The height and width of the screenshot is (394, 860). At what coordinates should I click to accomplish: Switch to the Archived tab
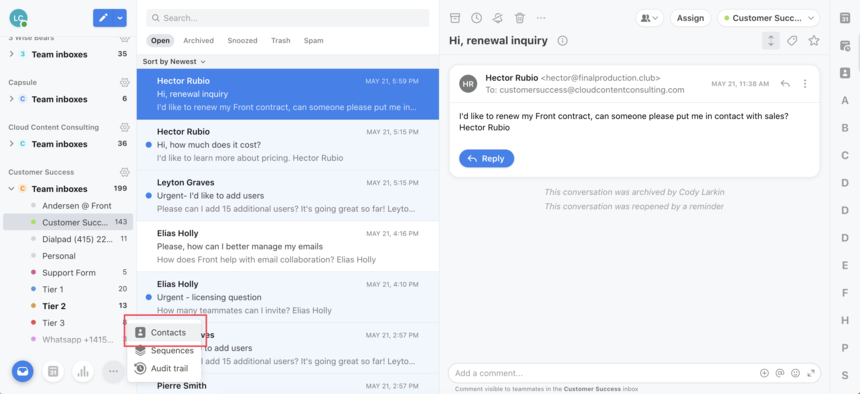point(199,41)
